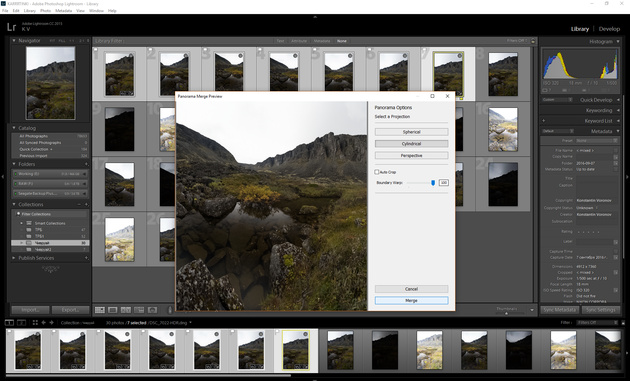The image size is (630, 381).
Task: Open People view in toolbar
Action: pyautogui.click(x=152, y=310)
